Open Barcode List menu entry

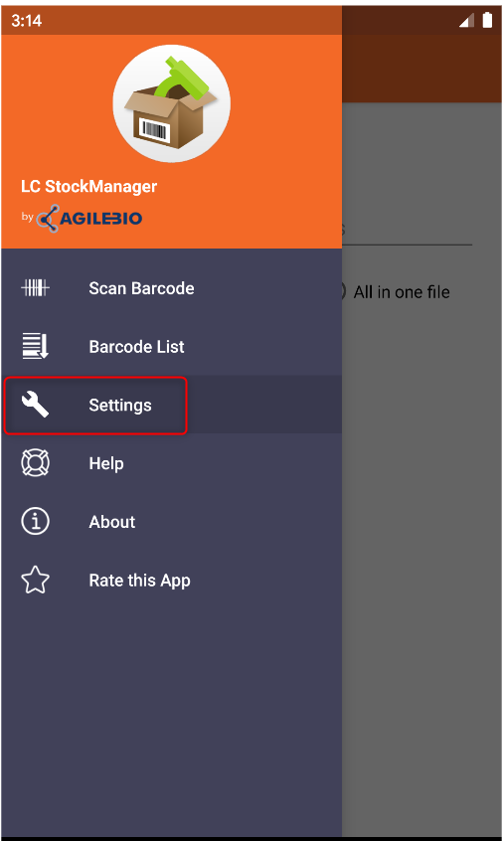point(172,347)
